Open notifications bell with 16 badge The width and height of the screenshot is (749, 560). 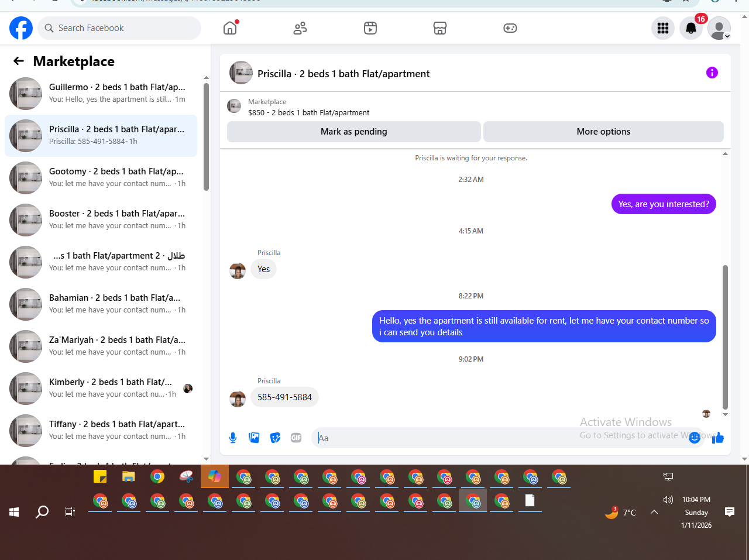point(691,28)
